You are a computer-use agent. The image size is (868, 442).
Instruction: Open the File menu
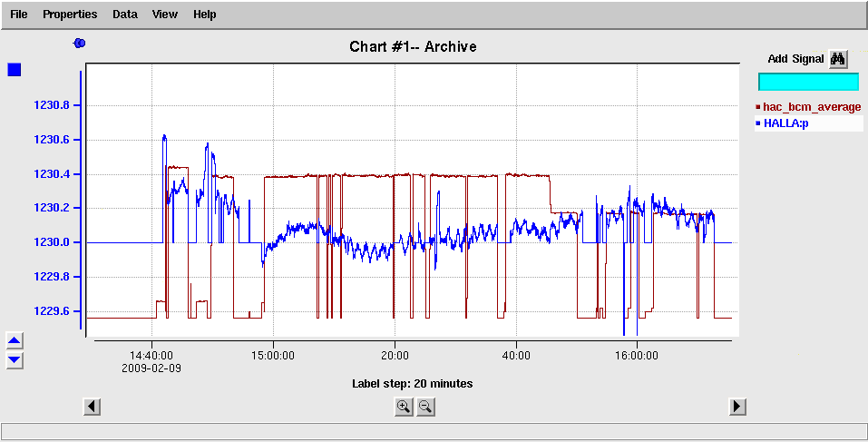[19, 15]
